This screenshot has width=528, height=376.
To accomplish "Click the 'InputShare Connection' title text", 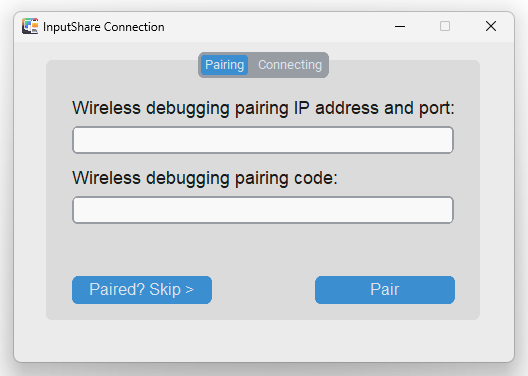I will 104,27.
